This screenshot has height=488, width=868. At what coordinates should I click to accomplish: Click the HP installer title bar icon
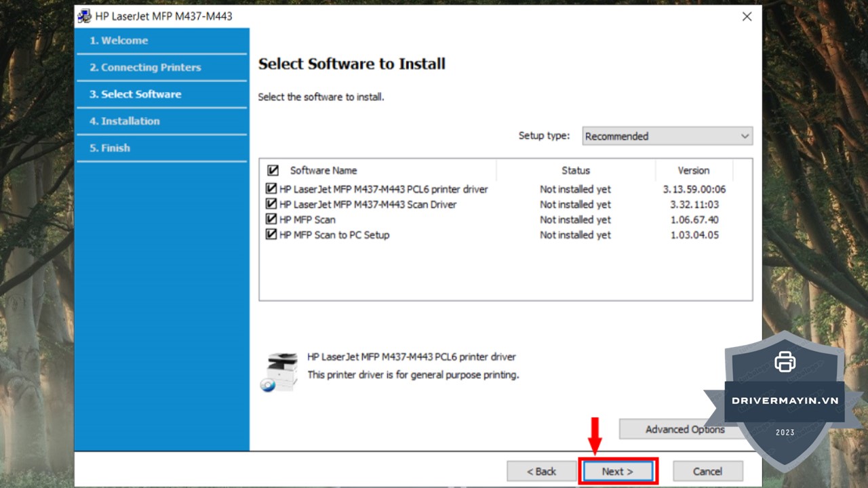click(x=85, y=16)
